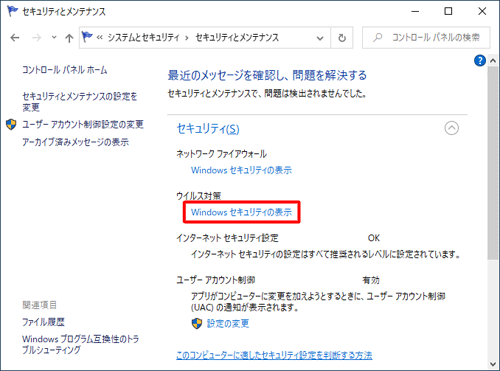500x371 pixels.
Task: Click コントロール パネルの検索 search field
Action: click(x=426, y=38)
